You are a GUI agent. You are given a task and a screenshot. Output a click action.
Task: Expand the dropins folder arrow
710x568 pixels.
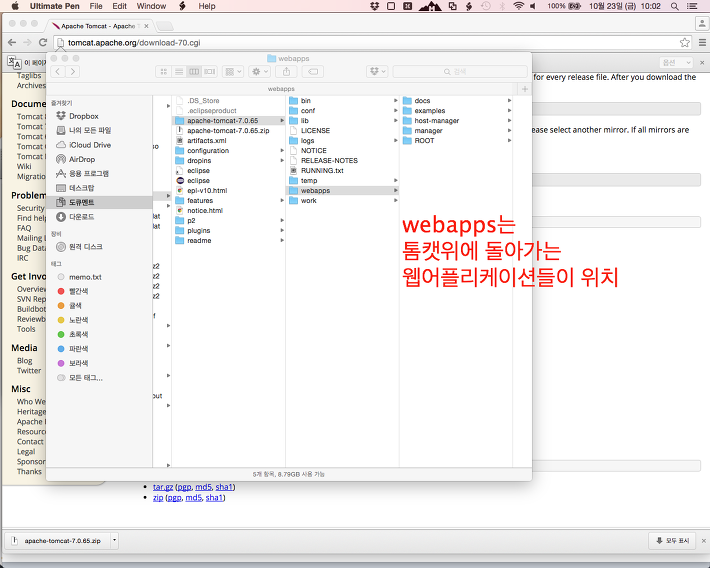(x=282, y=160)
